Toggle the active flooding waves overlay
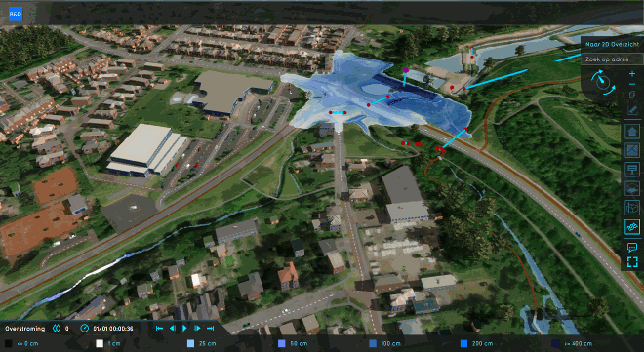644x352 pixels. click(x=632, y=227)
